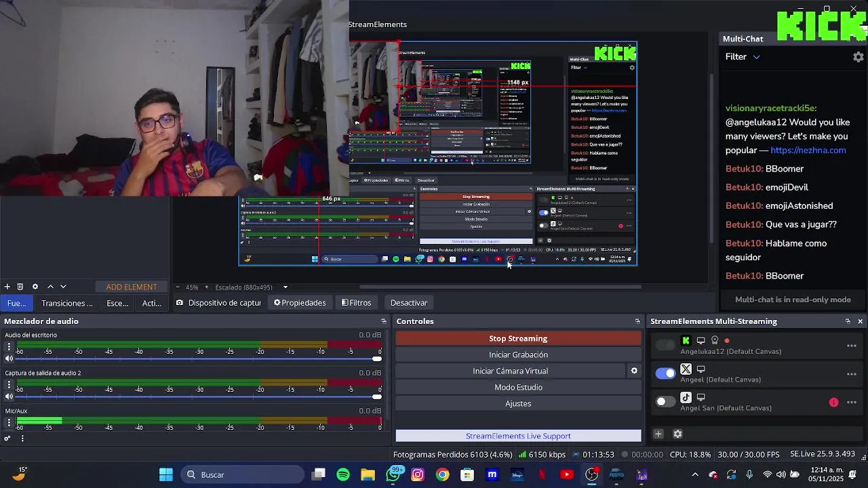This screenshot has width=868, height=488.
Task: Open source Filtros button
Action: pos(356,303)
